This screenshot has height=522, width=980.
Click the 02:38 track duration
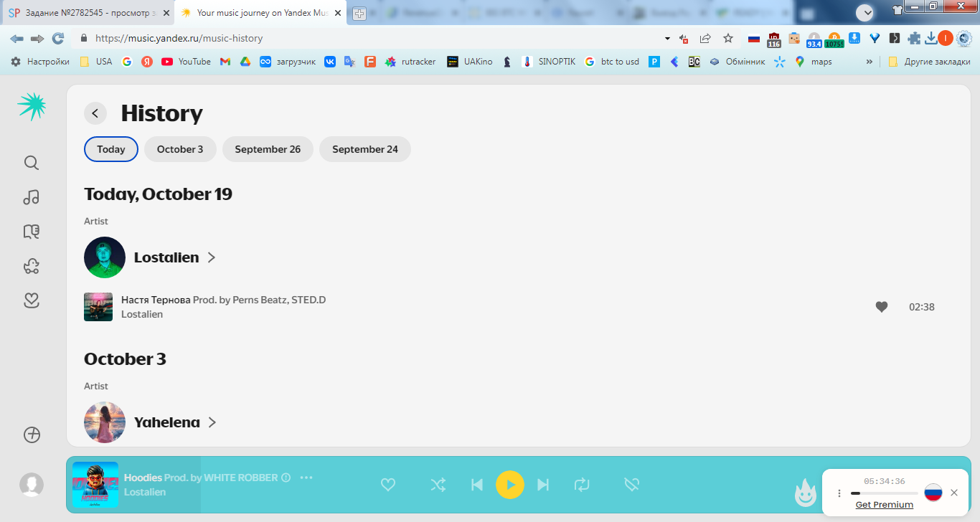(x=922, y=307)
